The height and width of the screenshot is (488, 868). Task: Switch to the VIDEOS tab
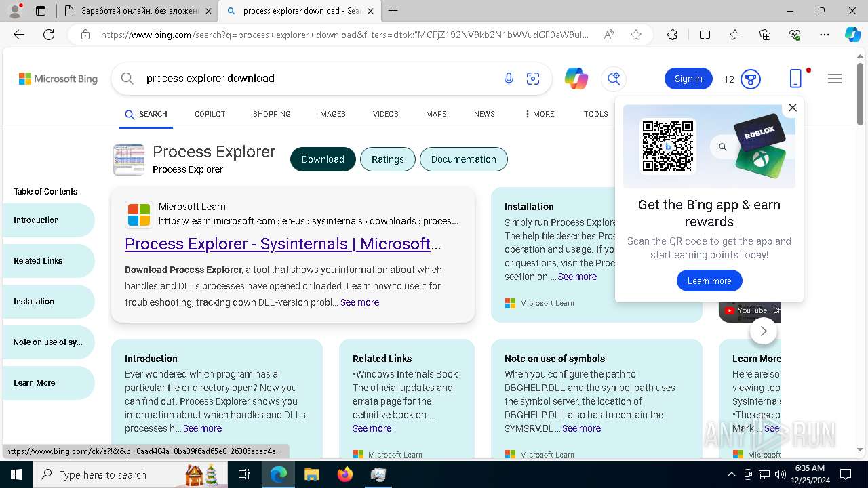tap(386, 114)
